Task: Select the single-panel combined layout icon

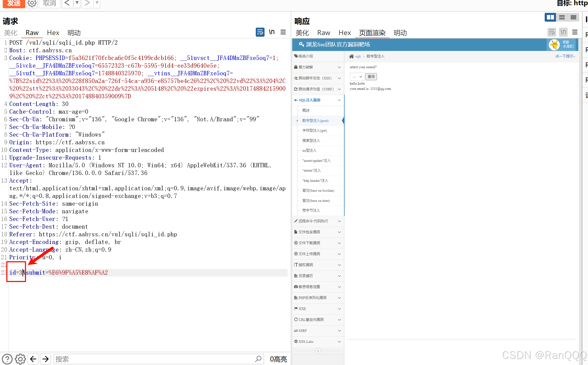Action: [x=573, y=18]
